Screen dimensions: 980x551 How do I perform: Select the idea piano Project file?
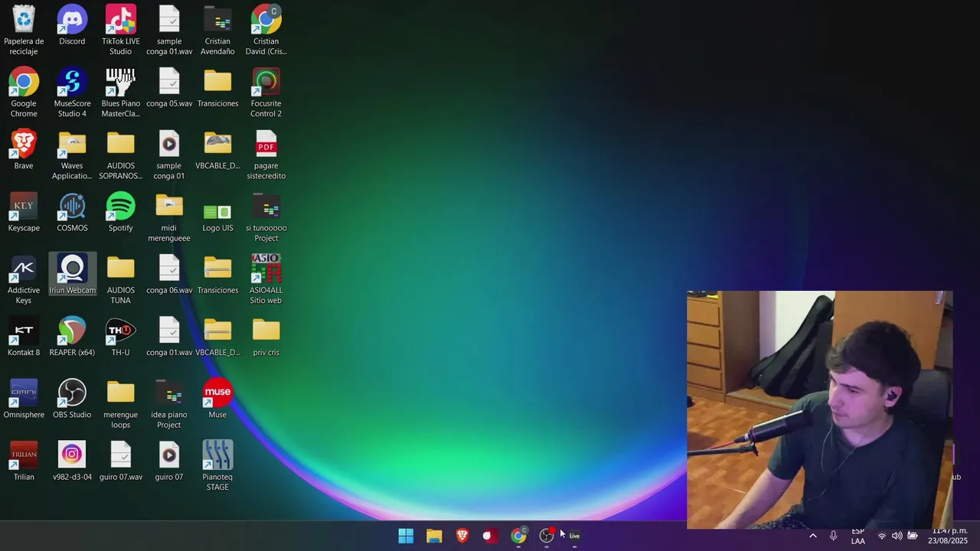169,404
